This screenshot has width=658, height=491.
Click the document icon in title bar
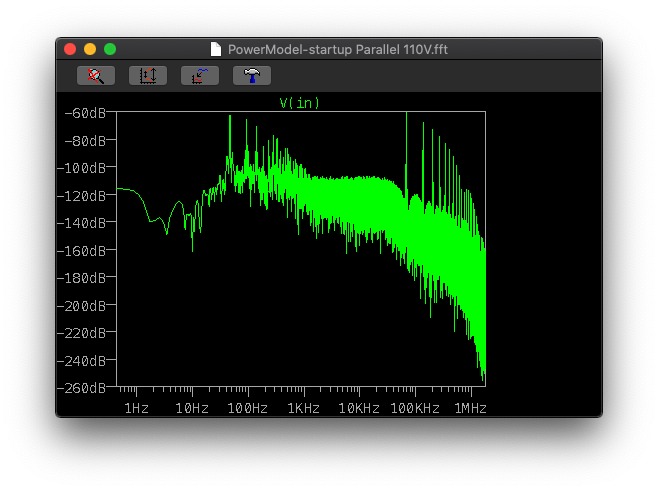click(x=216, y=50)
